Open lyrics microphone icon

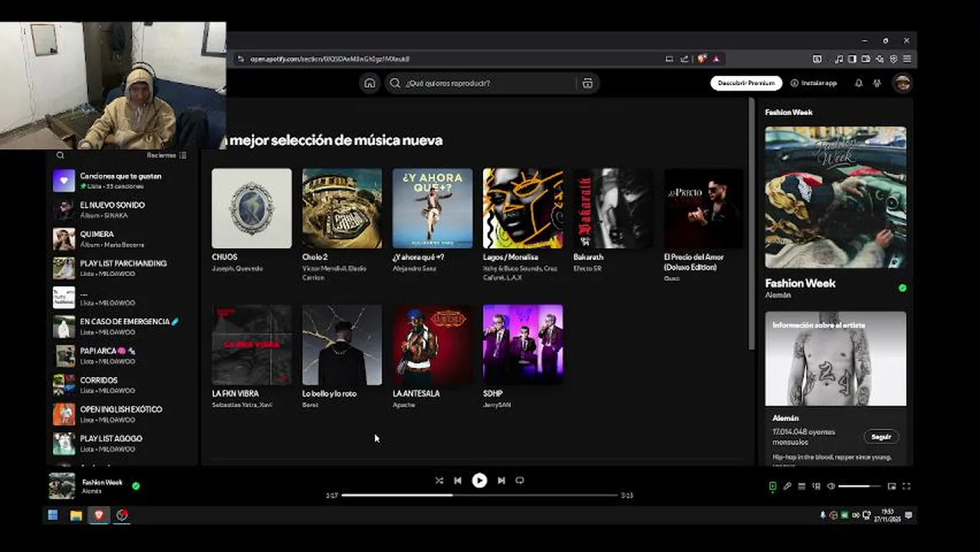click(x=787, y=486)
